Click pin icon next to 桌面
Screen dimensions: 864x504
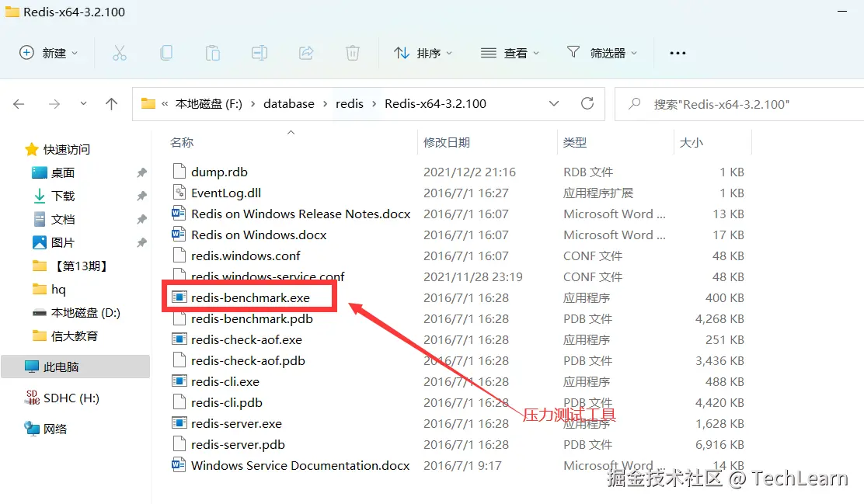coord(141,172)
